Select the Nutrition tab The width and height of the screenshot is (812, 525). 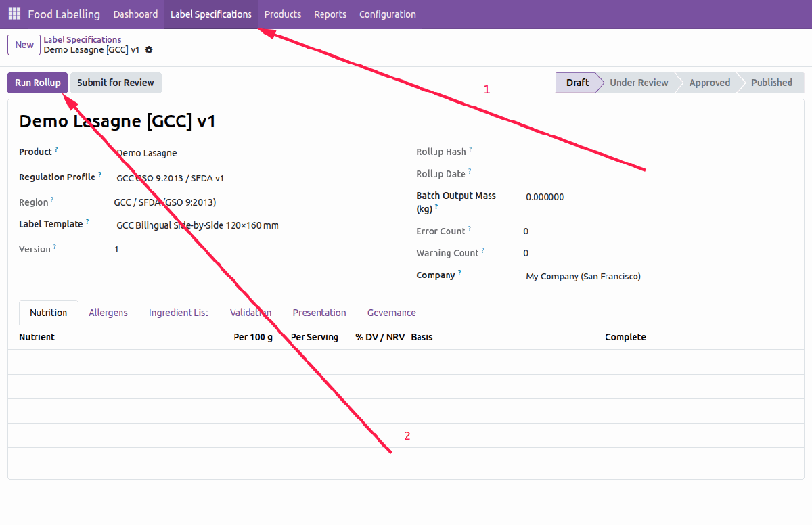click(49, 313)
